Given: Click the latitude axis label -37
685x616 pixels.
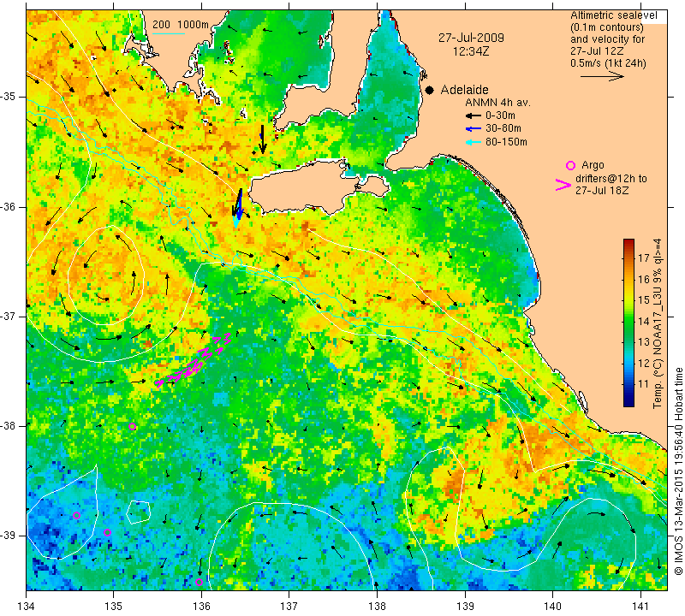Looking at the screenshot, I should [8, 316].
